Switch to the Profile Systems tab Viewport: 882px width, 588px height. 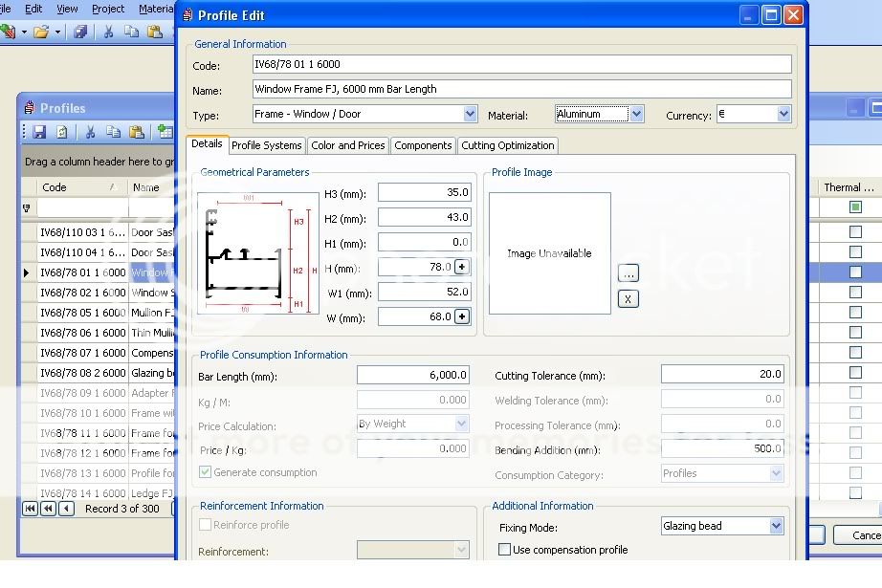(267, 145)
